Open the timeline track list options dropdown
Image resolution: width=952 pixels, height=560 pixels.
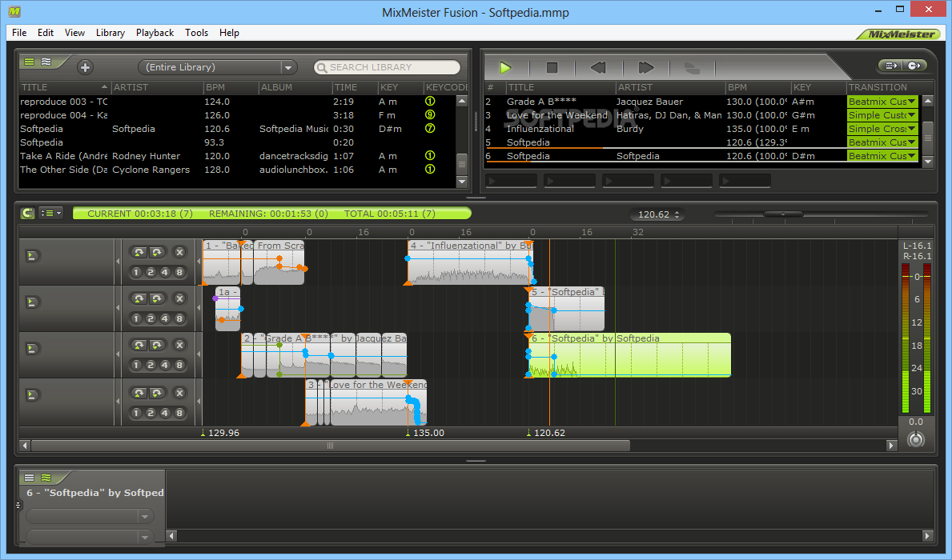coord(50,213)
